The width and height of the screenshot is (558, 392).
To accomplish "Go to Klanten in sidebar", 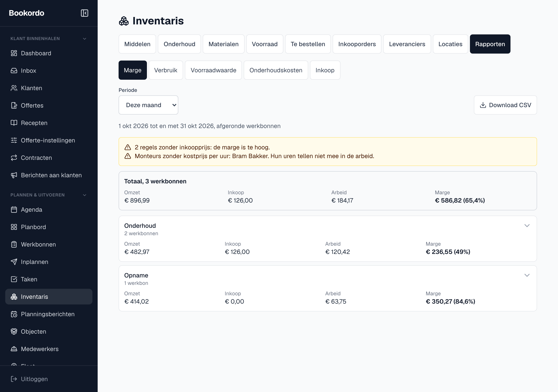I will pos(49,88).
